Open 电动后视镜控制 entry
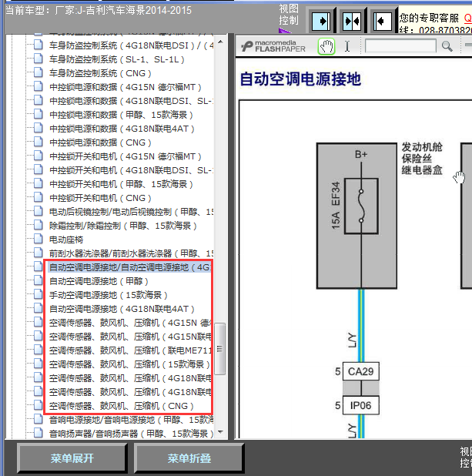Image resolution: width=472 pixels, height=476 pixels. 131,212
